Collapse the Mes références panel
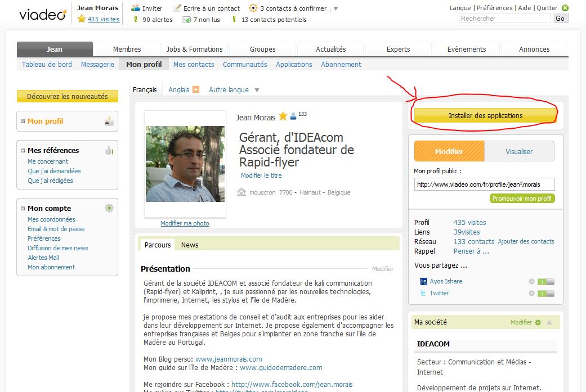586x392 pixels. click(23, 151)
